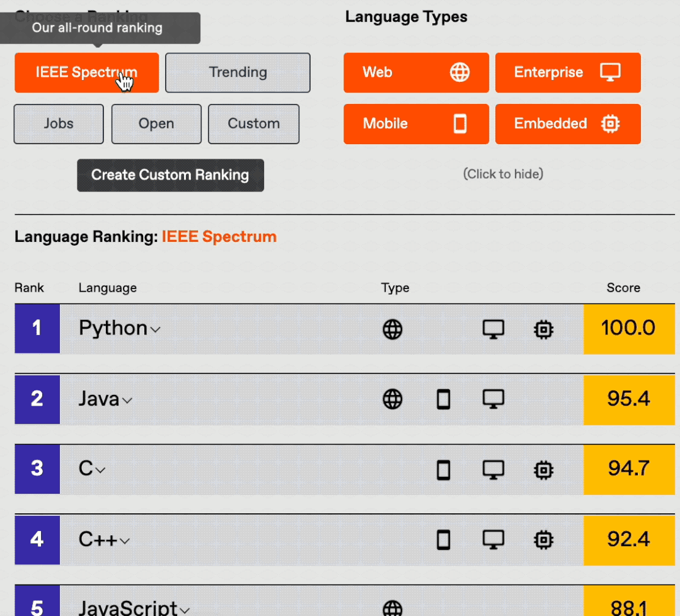This screenshot has width=680, height=616.
Task: Expand JavaScript's details chevron
Action: tap(183, 610)
